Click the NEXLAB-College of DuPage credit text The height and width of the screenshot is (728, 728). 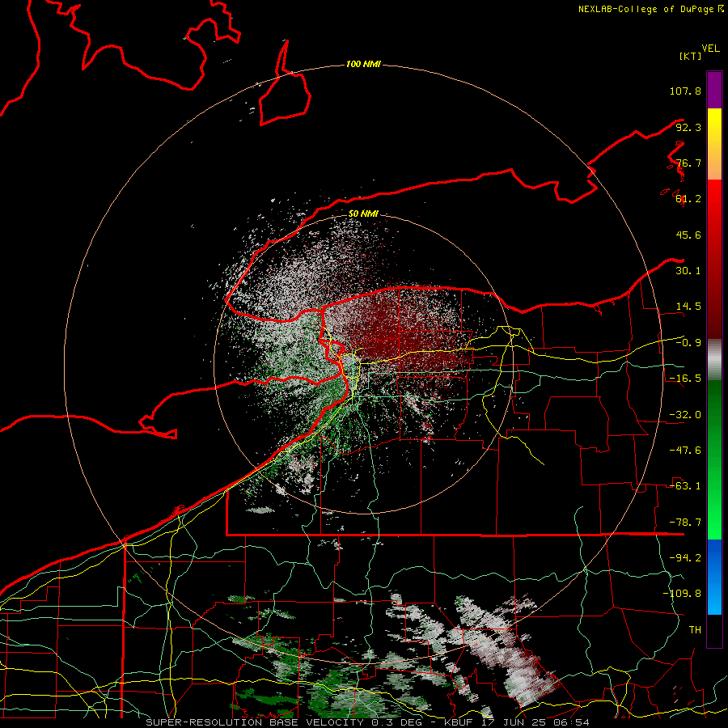pyautogui.click(x=651, y=9)
